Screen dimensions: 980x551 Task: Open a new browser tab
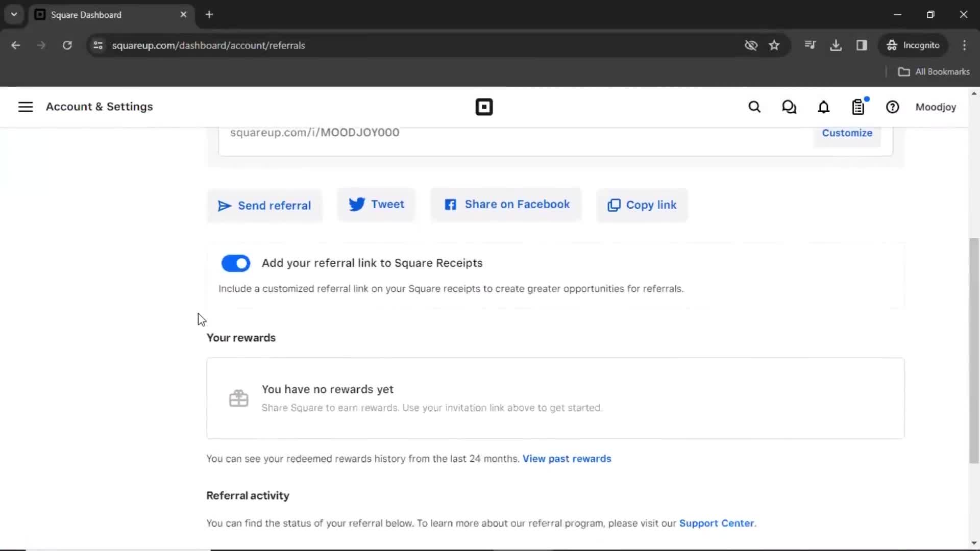209,15
